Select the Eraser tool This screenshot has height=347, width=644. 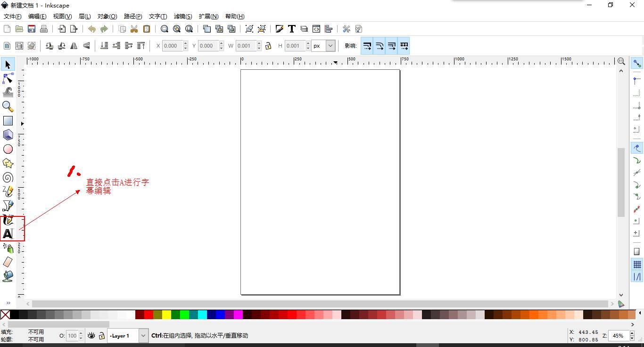[8, 262]
